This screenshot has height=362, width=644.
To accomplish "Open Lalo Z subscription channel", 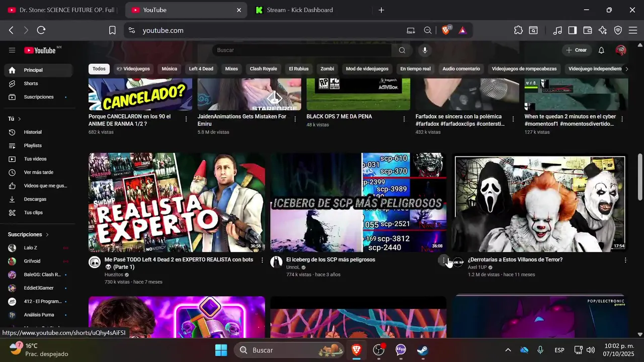I will tap(39, 248).
